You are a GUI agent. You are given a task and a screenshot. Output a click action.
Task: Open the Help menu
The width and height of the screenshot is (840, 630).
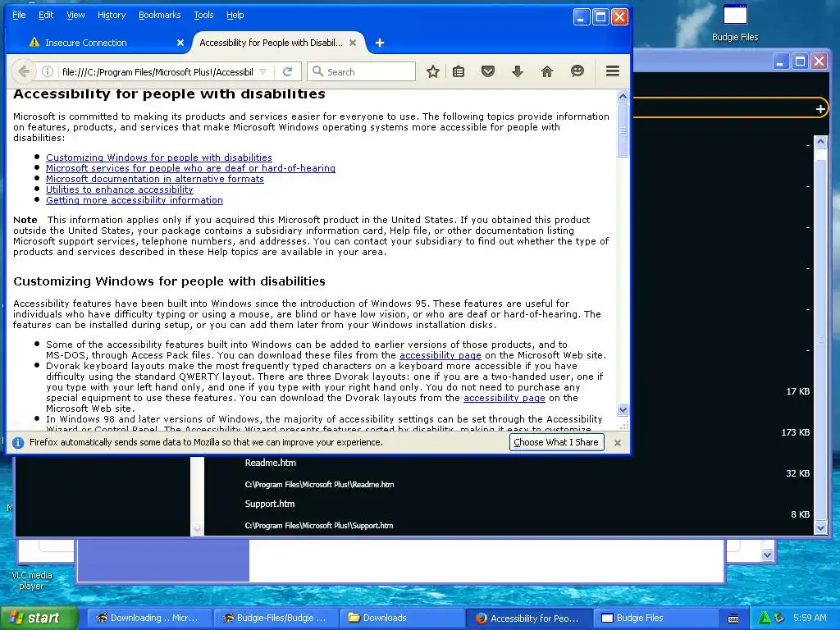pos(235,15)
